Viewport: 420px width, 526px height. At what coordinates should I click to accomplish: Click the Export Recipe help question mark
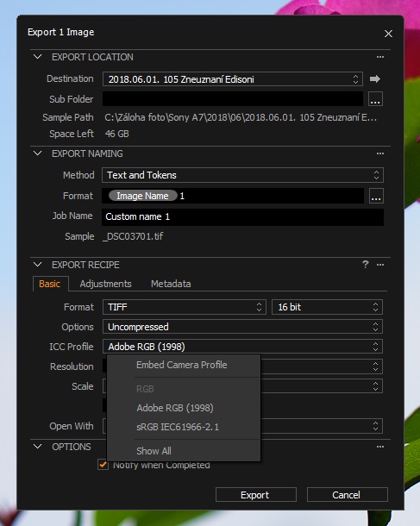pyautogui.click(x=366, y=265)
